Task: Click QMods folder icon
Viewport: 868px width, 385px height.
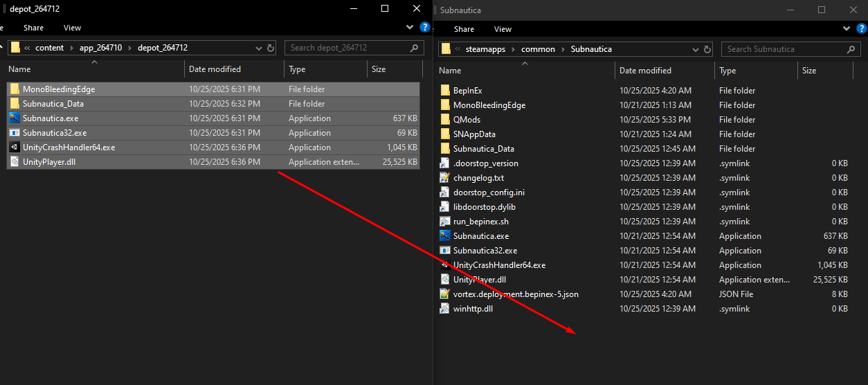Action: point(445,120)
